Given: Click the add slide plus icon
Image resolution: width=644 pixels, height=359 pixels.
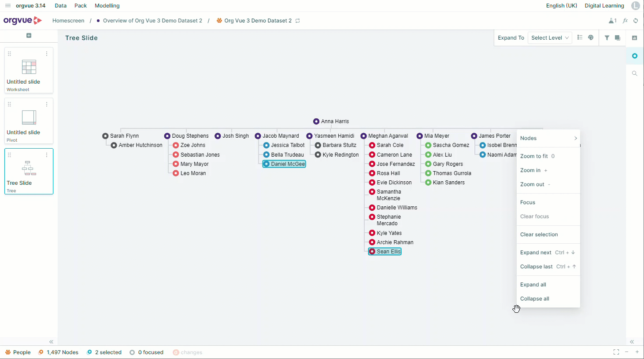Looking at the screenshot, I should pyautogui.click(x=29, y=36).
